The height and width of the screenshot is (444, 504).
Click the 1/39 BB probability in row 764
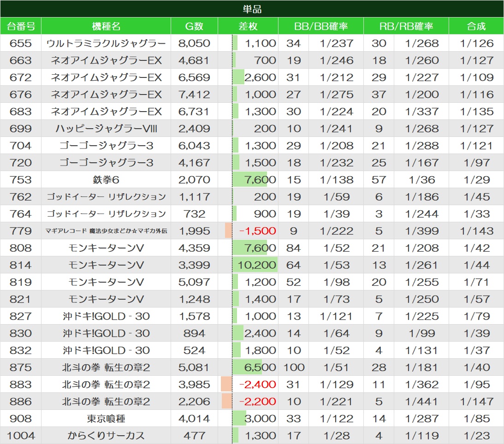tap(337, 213)
